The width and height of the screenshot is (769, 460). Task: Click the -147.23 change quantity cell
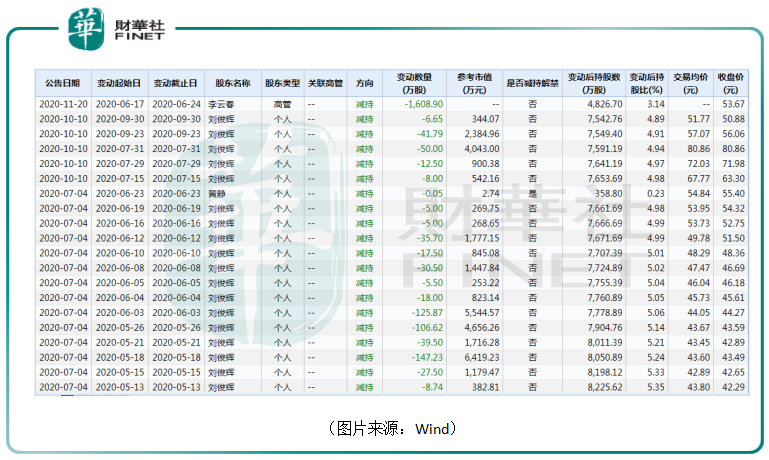[428, 357]
